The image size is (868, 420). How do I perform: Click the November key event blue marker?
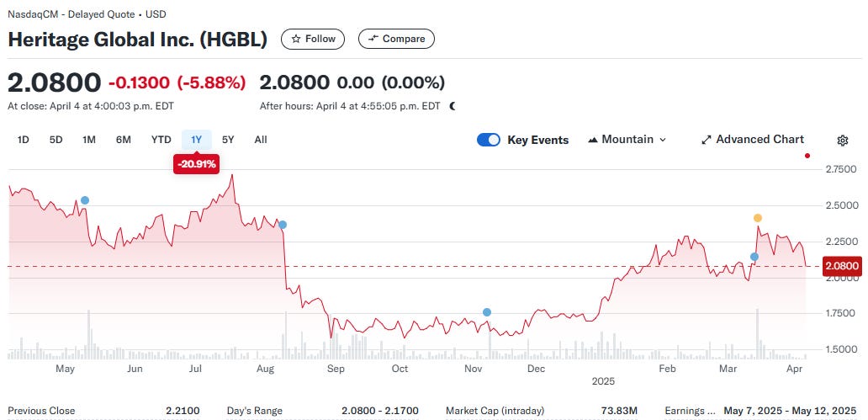(x=487, y=312)
